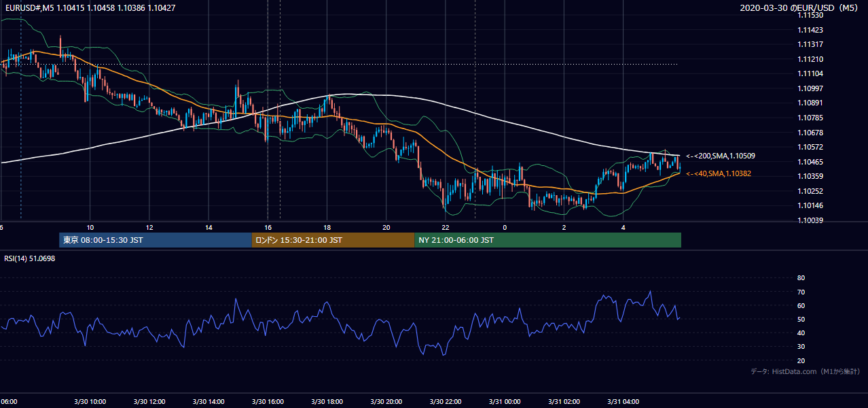Click hour tick 10 under the price chart

[90, 227]
